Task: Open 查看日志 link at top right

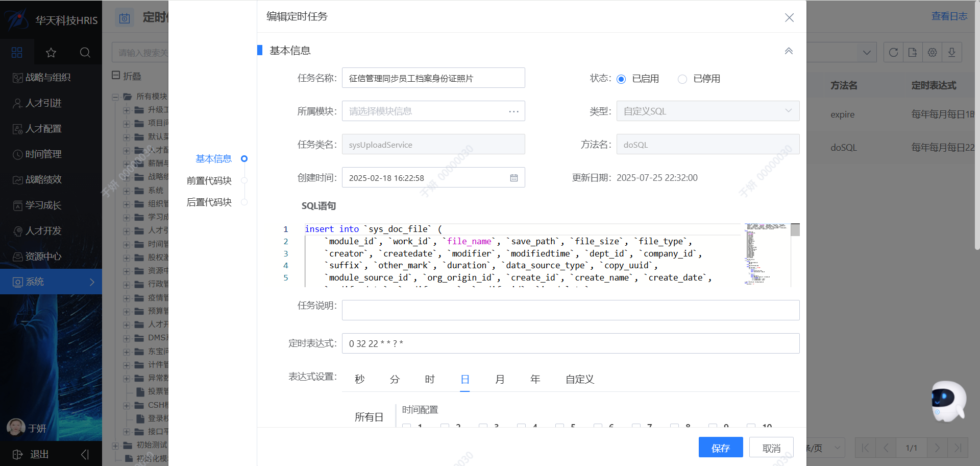Action: pos(949,16)
